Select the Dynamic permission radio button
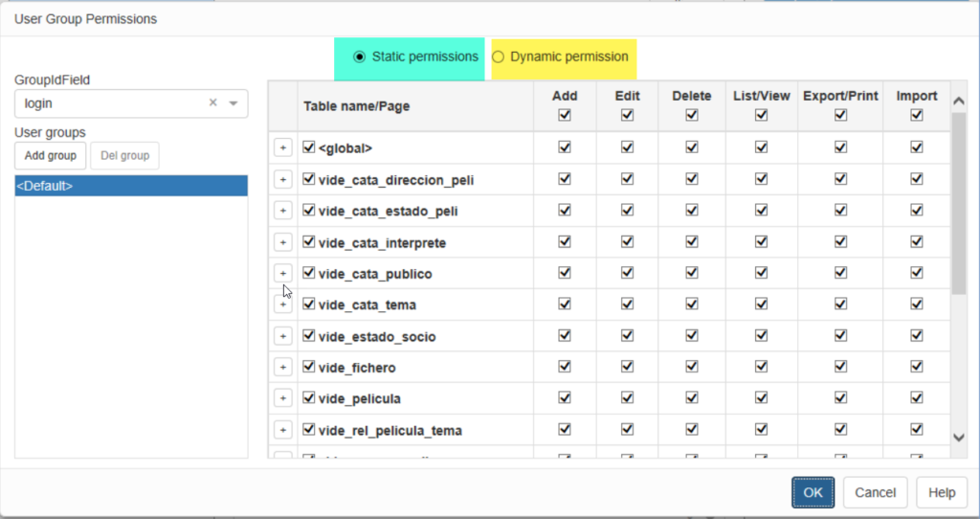 498,57
